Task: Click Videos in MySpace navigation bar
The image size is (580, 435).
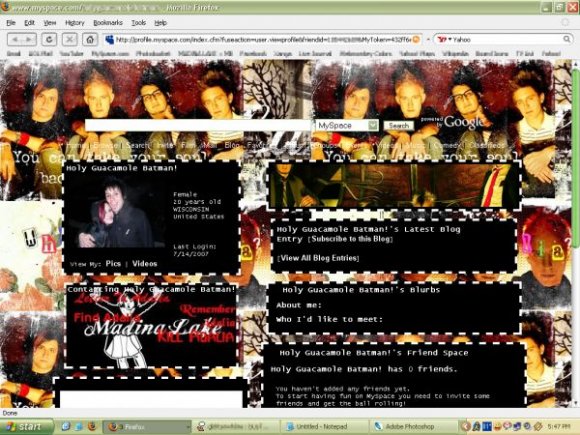Action: click(x=387, y=145)
